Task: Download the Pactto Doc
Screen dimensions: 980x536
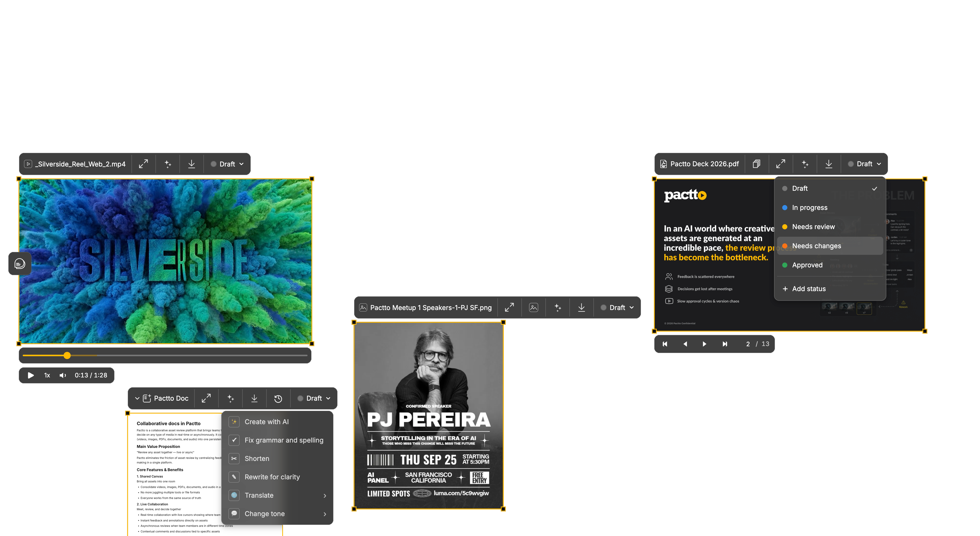Action: point(254,398)
